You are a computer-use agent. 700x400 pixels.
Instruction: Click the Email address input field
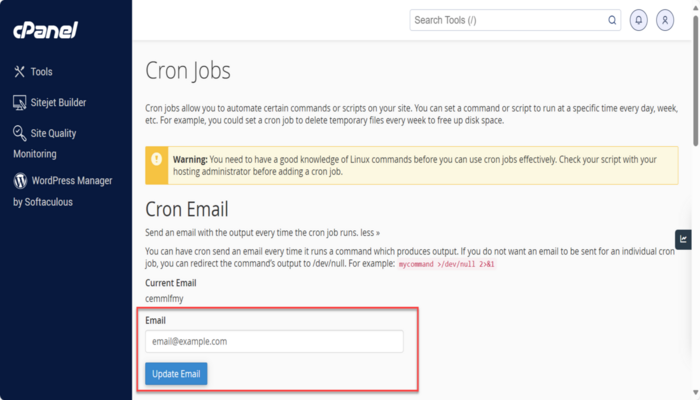[274, 342]
